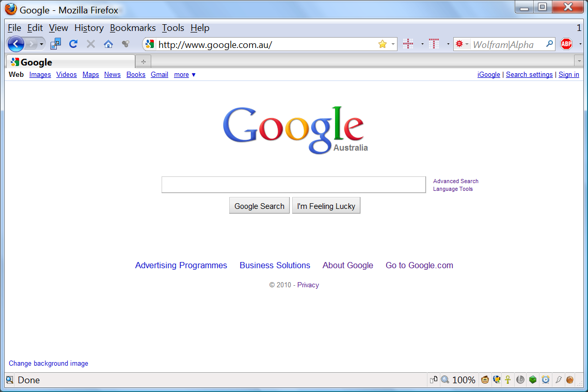Click the two-pages icon in status bar
Screen dimensions: 588x392
pyautogui.click(x=434, y=380)
